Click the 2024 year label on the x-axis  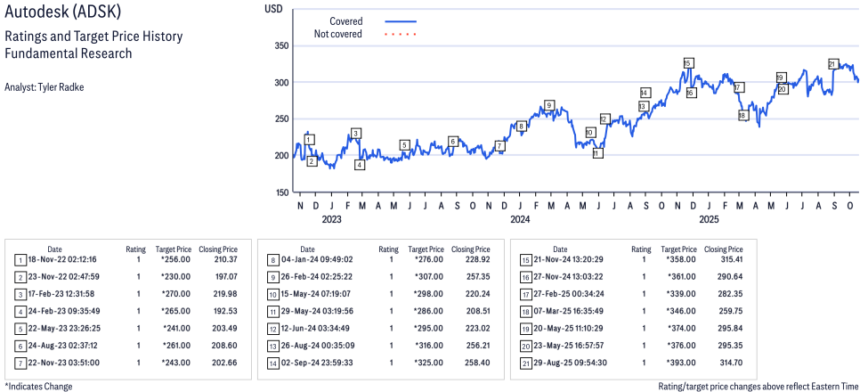520,219
